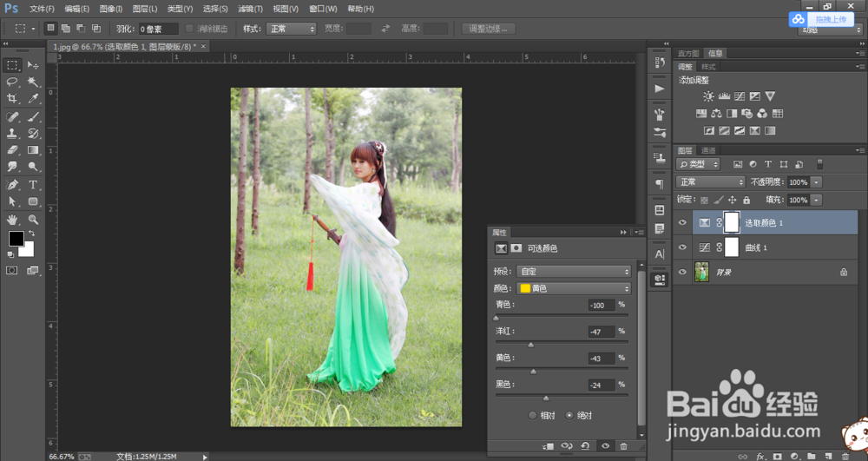
Task: Open the 图像(I) menu
Action: pyautogui.click(x=111, y=9)
